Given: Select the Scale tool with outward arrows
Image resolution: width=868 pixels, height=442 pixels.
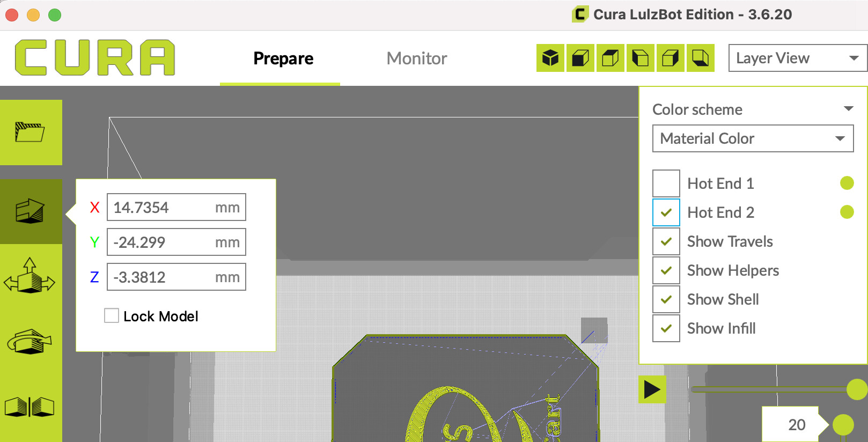Looking at the screenshot, I should click(31, 276).
